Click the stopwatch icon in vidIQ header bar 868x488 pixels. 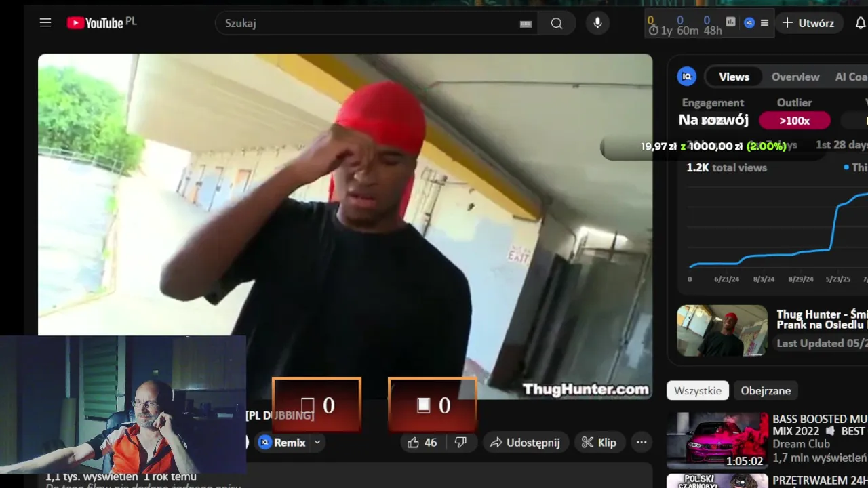pos(653,30)
